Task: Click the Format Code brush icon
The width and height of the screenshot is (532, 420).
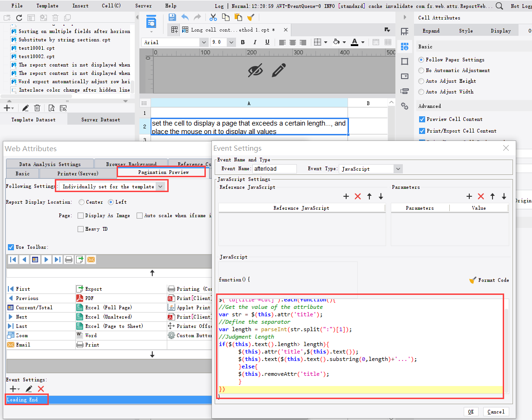Action: pyautogui.click(x=473, y=280)
